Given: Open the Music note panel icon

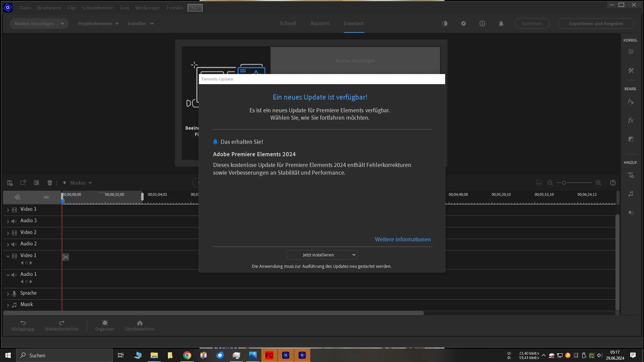Looking at the screenshot, I should tap(631, 194).
